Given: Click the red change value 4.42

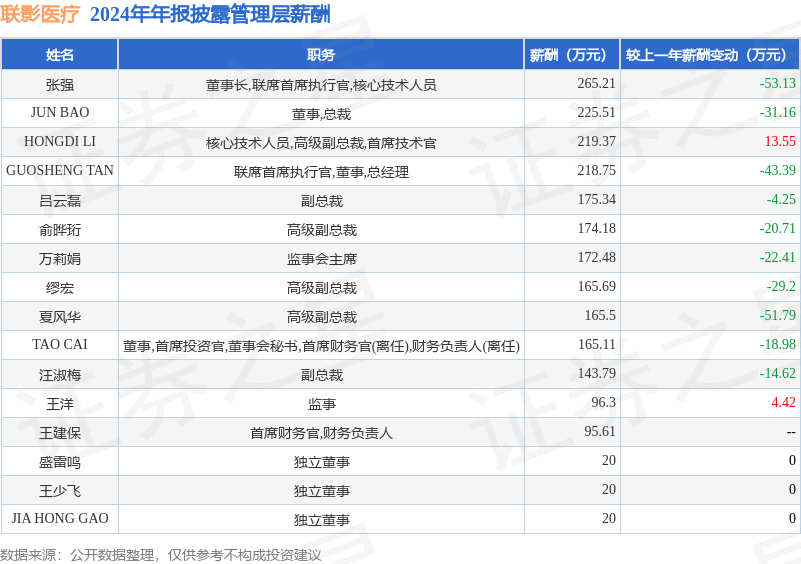Looking at the screenshot, I should [x=784, y=403].
